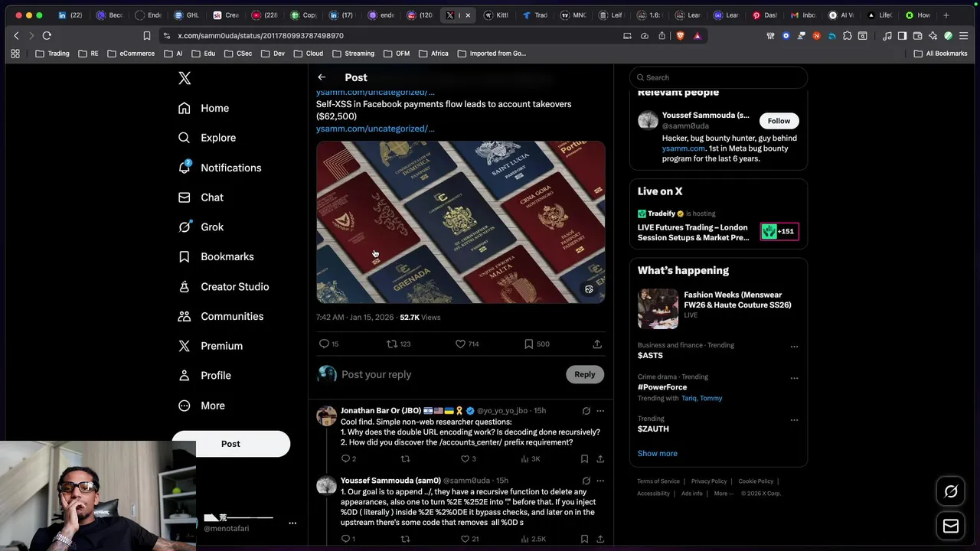Switch to the GHL browser tab
Viewport: 980px width, 551px height.
click(x=188, y=15)
